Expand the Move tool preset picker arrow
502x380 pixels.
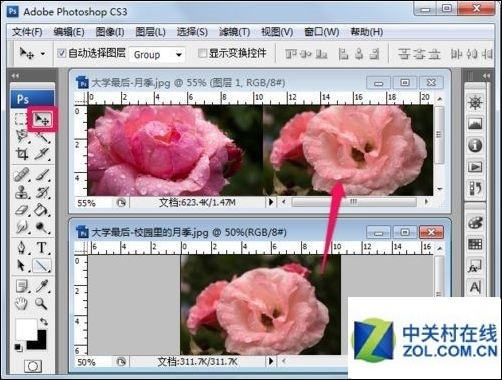[x=43, y=53]
